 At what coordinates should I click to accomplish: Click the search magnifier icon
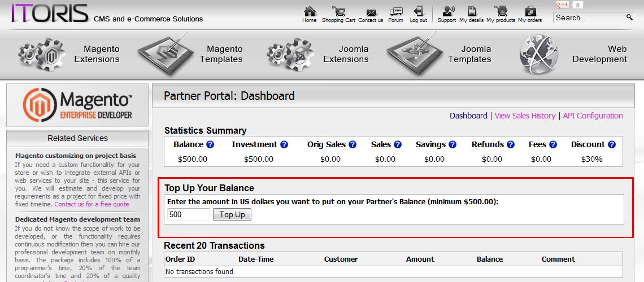[629, 17]
